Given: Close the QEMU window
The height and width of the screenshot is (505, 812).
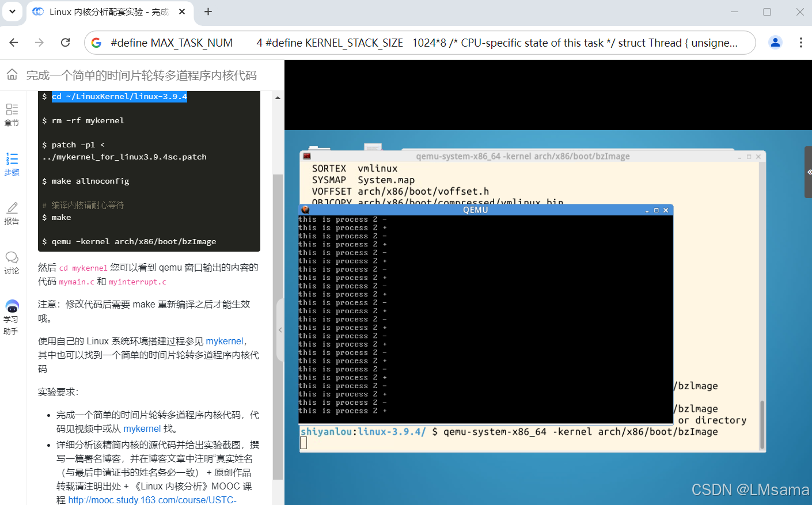Looking at the screenshot, I should tap(666, 210).
